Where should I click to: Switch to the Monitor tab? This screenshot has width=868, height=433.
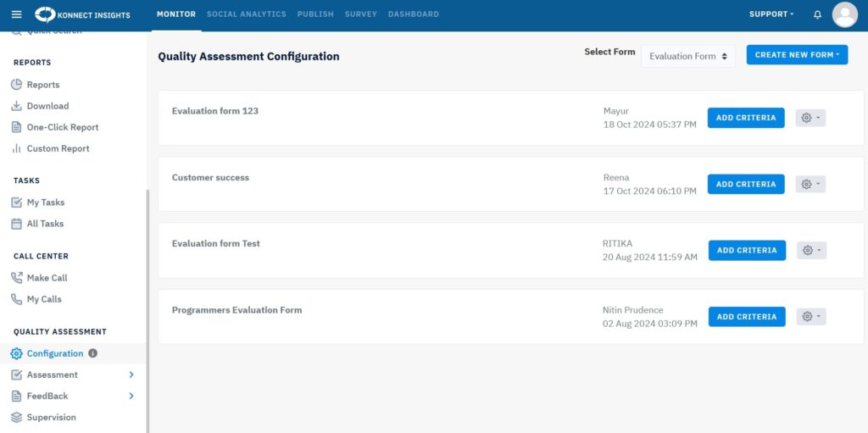coord(176,14)
